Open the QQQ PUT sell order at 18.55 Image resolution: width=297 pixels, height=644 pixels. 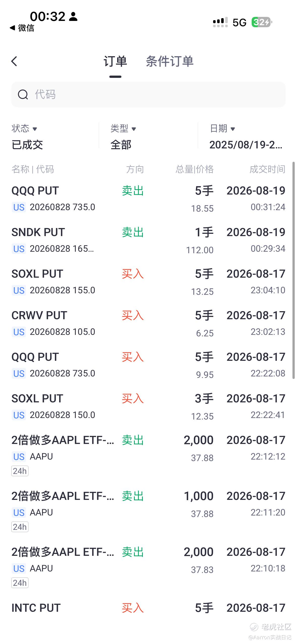(148, 199)
